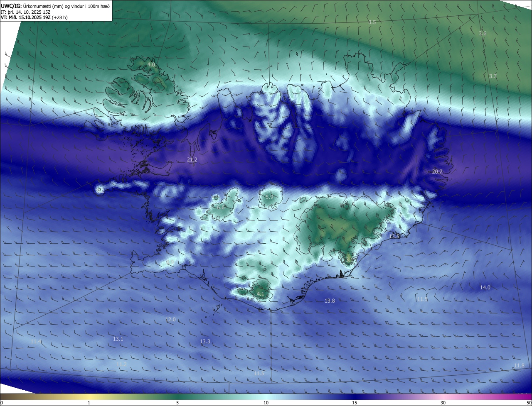This screenshot has height=406, width=532.
Task: Click the 5.9 value over the glacier
Action: tap(269, 197)
